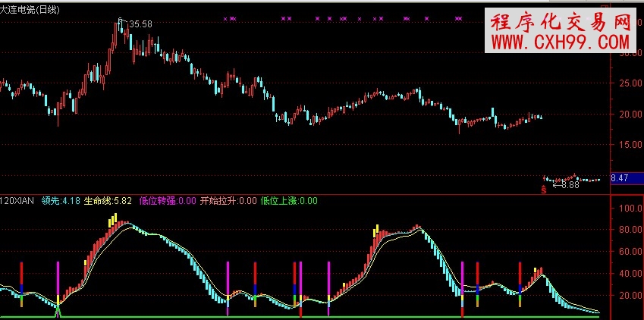Click the 开始拉升 indicator label
The image size is (644, 320).
(x=228, y=201)
